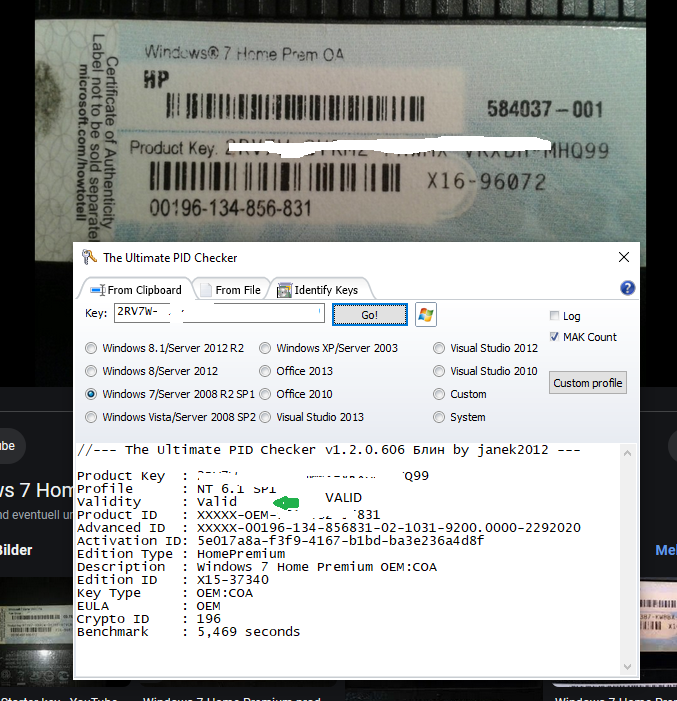Viewport: 677px width, 701px height.
Task: Click the PID Checker keys title icon
Action: pyautogui.click(x=89, y=257)
